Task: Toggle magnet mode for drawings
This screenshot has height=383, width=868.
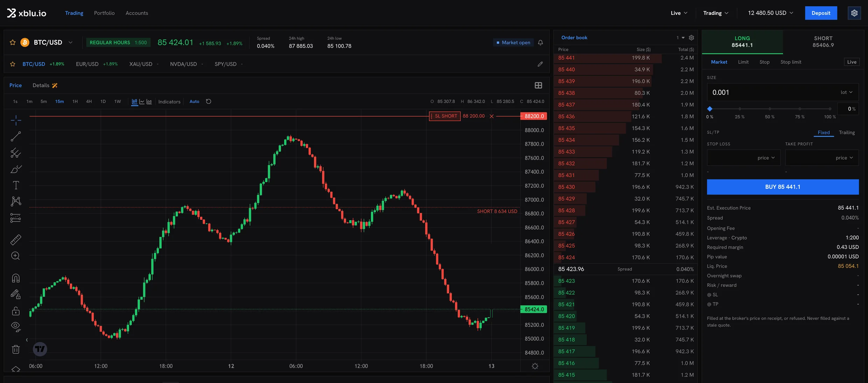Action: coord(16,278)
